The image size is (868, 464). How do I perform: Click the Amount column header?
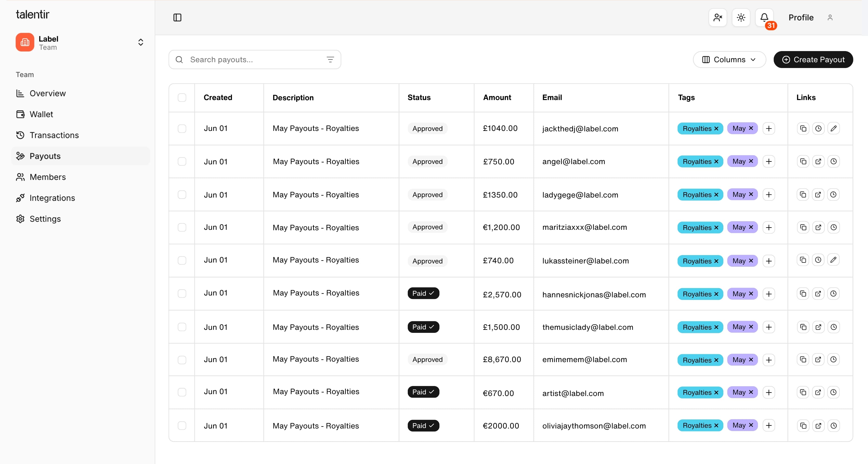point(497,98)
